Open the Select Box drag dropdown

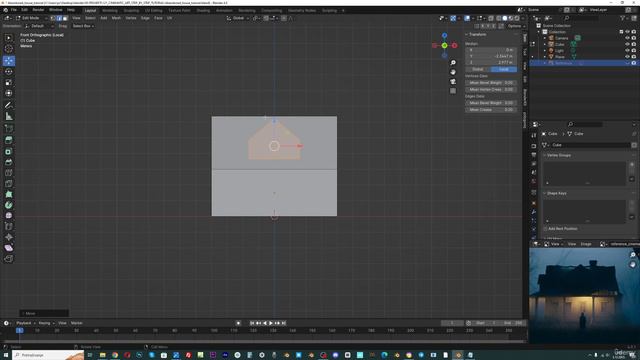[x=83, y=26]
